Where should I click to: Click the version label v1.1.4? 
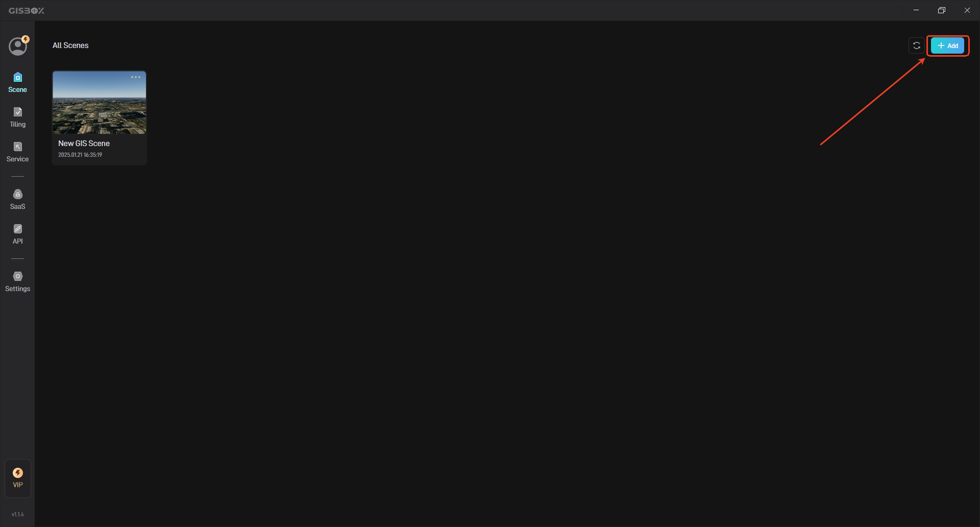tap(17, 514)
